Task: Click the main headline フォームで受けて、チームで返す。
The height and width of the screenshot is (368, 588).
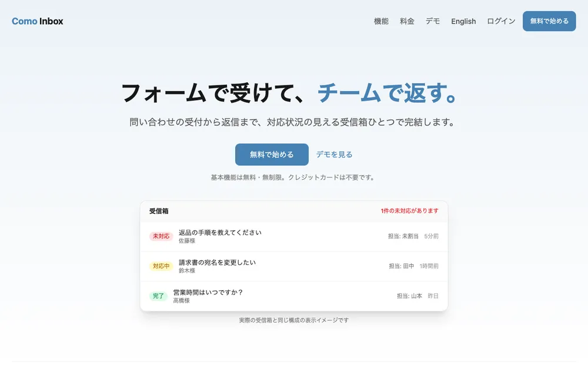Action: [289, 93]
